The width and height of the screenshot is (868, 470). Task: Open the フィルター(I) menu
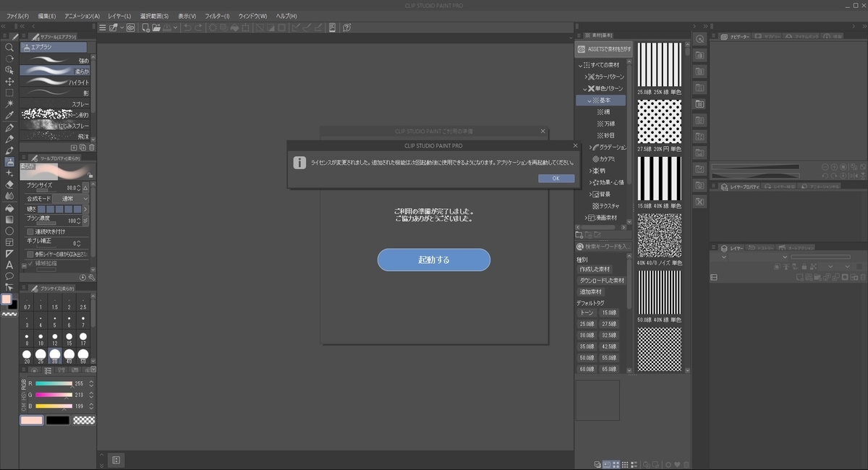tap(217, 16)
